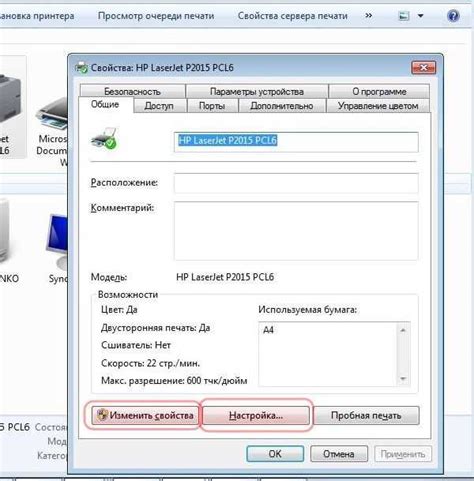
Task: Click the Пробная печать button
Action: coord(366,415)
